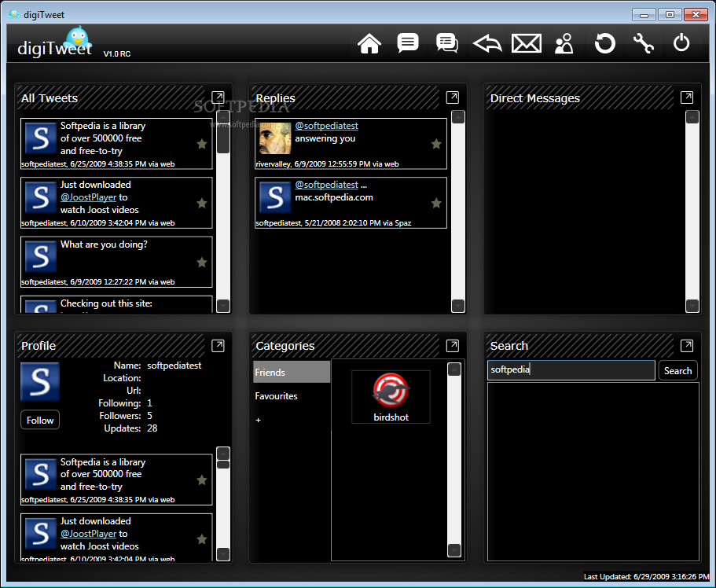
Task: Click 'Checking out this site:' tweet
Action: pos(116,304)
